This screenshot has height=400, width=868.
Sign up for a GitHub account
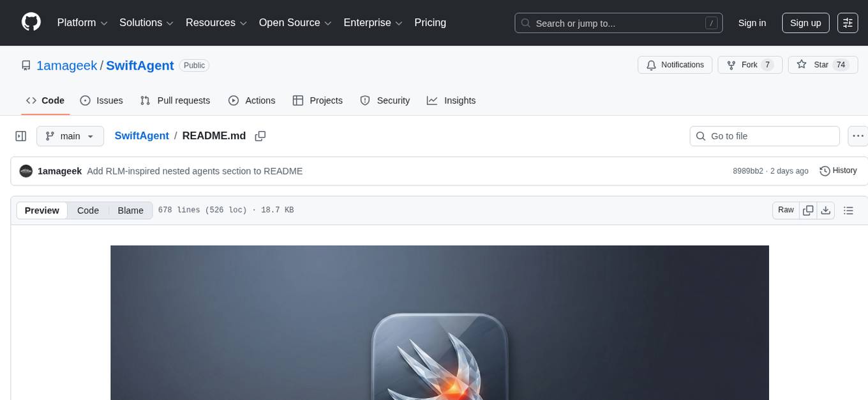coord(805,22)
